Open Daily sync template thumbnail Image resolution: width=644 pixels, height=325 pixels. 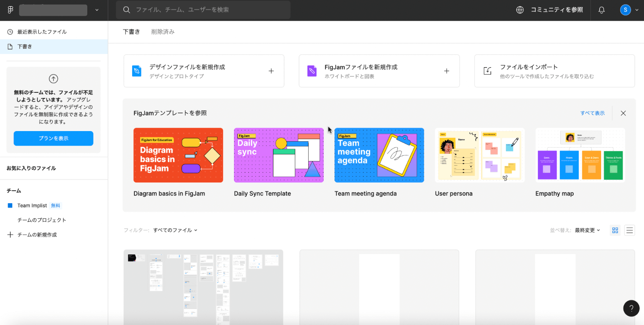point(279,155)
